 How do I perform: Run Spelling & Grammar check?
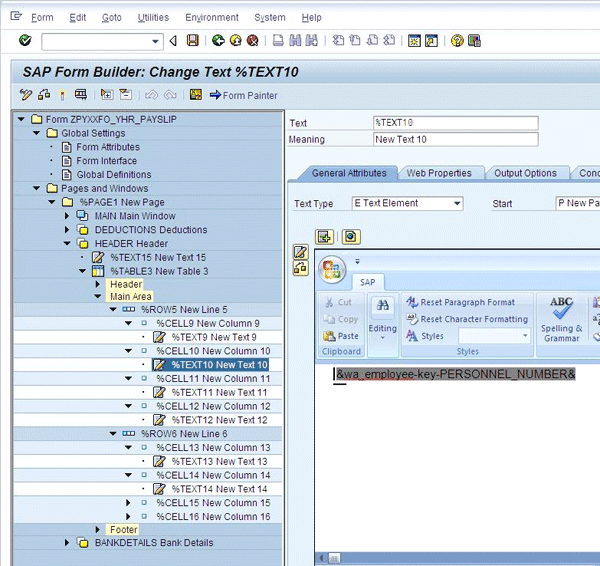click(x=561, y=316)
